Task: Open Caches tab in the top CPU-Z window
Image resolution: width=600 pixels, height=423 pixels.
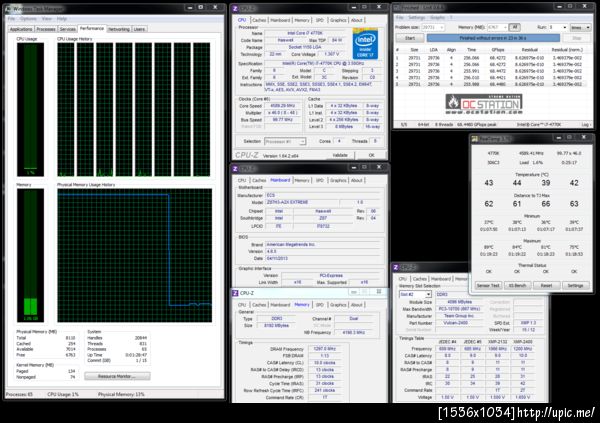Action: tap(259, 20)
